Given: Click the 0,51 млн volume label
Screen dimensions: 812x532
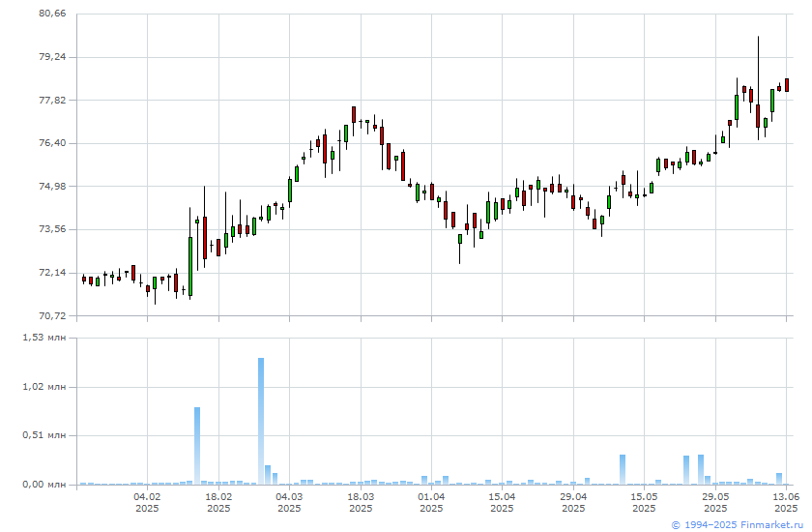Looking at the screenshot, I should pos(44,435).
